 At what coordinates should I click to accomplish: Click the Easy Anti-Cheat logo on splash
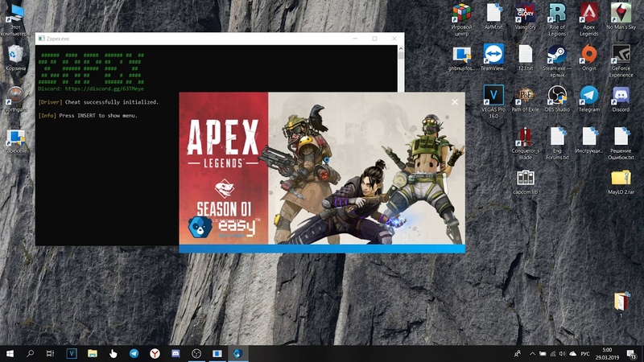[224, 227]
